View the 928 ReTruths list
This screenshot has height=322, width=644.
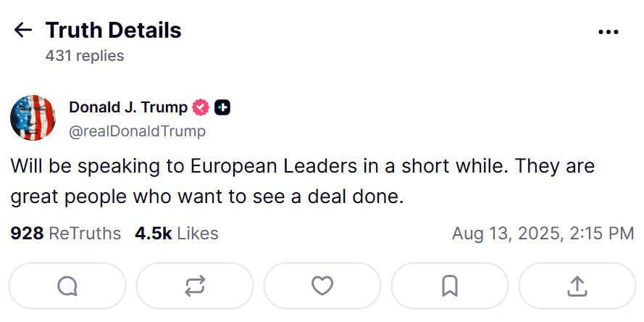(66, 233)
